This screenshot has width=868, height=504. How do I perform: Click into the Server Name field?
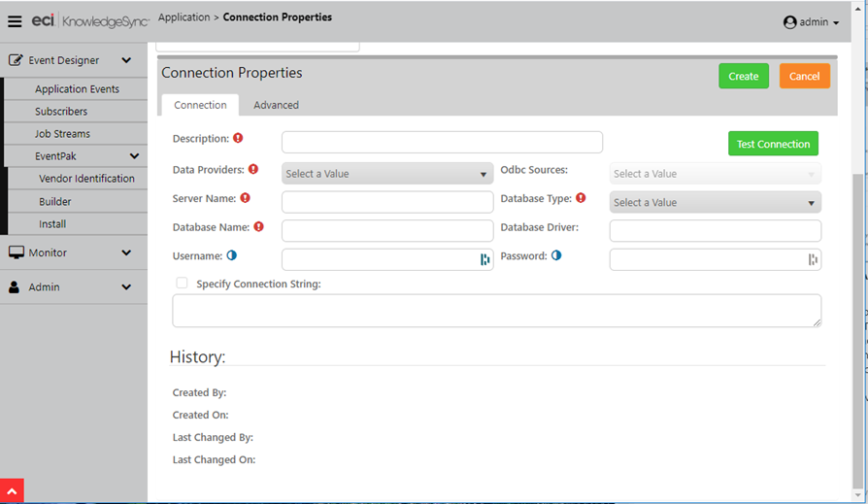click(387, 202)
